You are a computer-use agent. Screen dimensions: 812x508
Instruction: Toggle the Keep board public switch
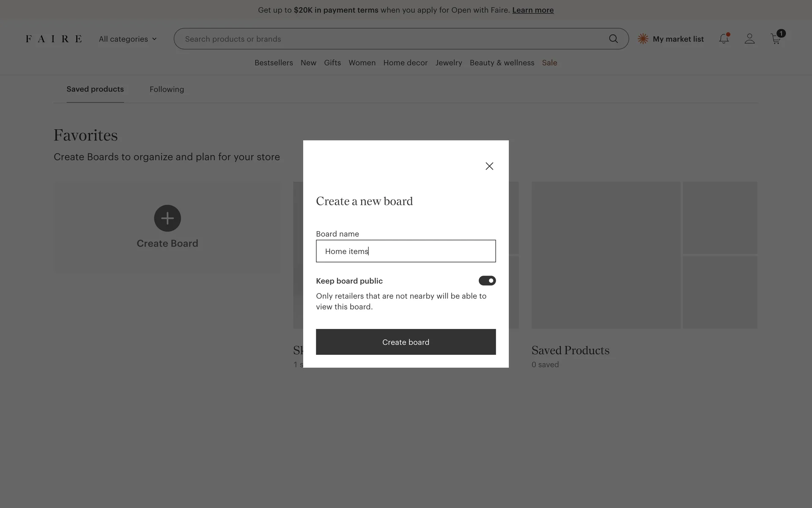point(487,281)
